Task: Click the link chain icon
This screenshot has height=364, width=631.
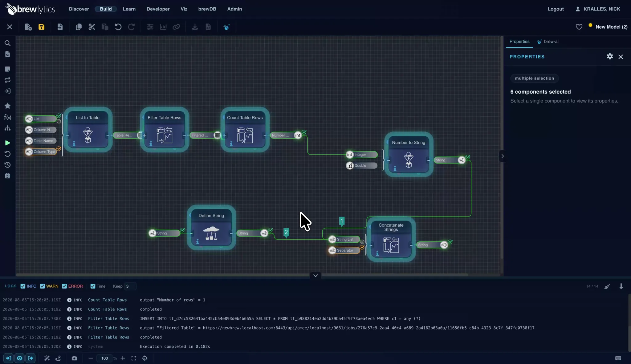Action: click(176, 27)
